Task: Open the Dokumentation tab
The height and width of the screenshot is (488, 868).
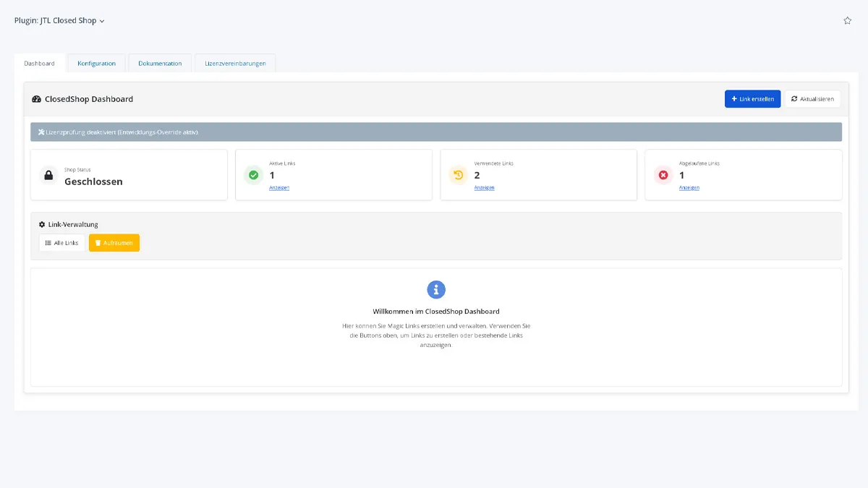Action: tap(160, 64)
